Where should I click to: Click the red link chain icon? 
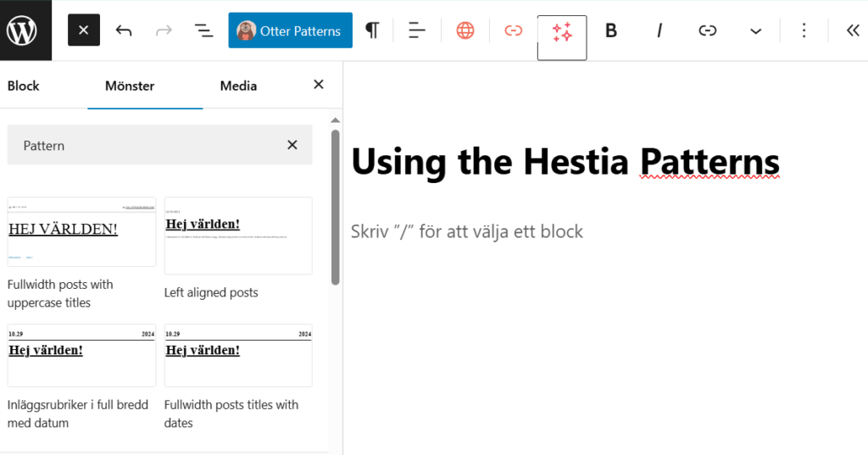(513, 31)
